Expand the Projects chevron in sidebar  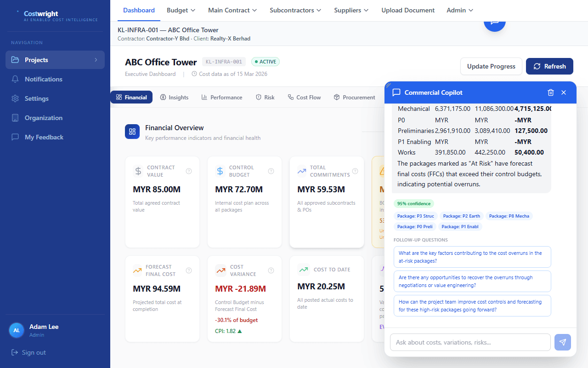pyautogui.click(x=96, y=60)
